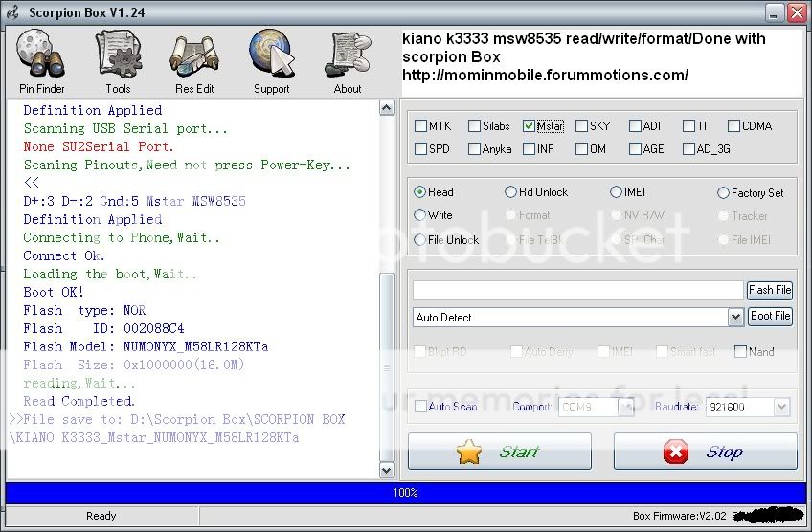The image size is (812, 532).
Task: Enable the TI checkbox
Action: tap(688, 125)
